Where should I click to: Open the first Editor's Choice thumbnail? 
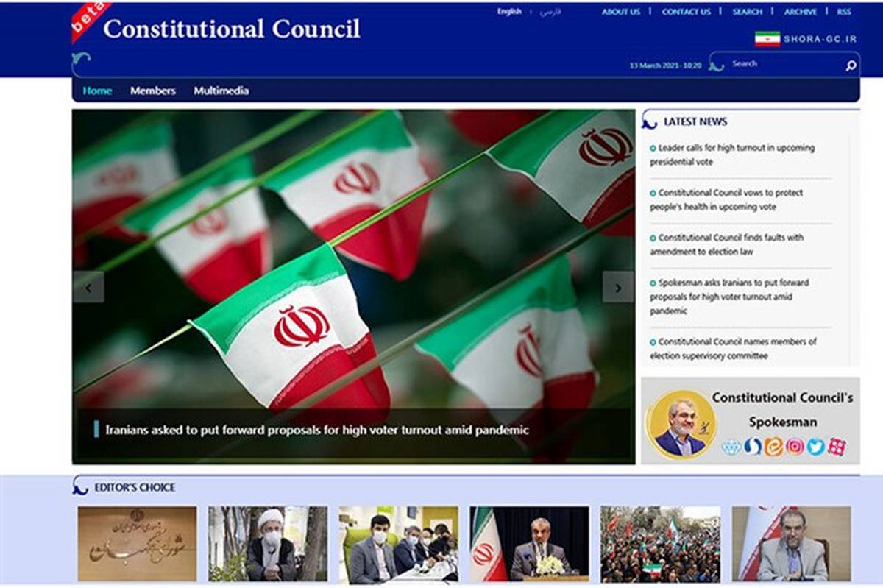point(137,544)
